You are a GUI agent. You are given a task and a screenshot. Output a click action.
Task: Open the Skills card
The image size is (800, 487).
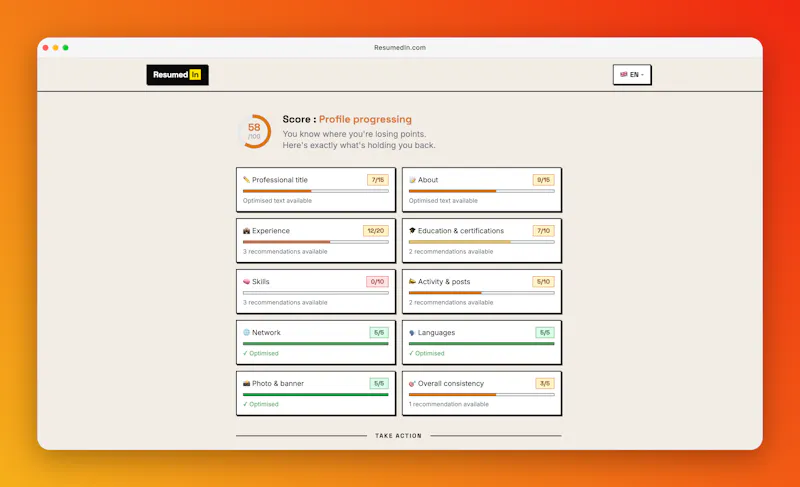(x=316, y=291)
